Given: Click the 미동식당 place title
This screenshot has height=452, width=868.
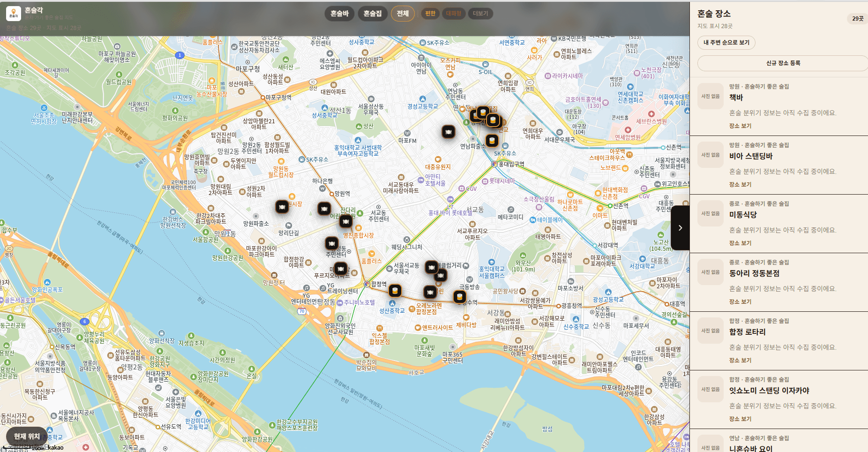Looking at the screenshot, I should pos(743,215).
